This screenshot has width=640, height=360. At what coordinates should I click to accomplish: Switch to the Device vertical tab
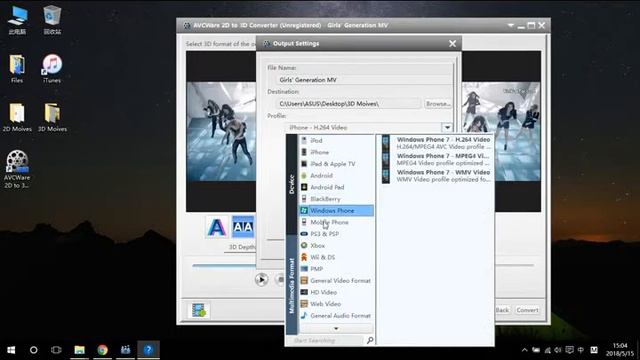tap(291, 184)
